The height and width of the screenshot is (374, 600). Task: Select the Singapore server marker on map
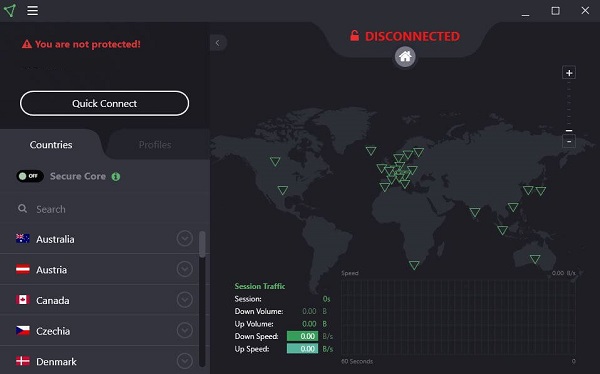pyautogui.click(x=502, y=230)
